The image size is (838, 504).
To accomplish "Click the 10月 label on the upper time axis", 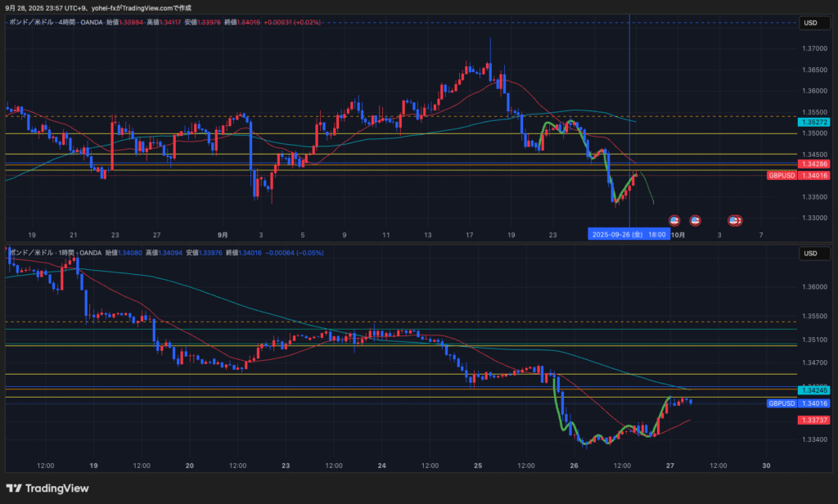I will point(678,234).
